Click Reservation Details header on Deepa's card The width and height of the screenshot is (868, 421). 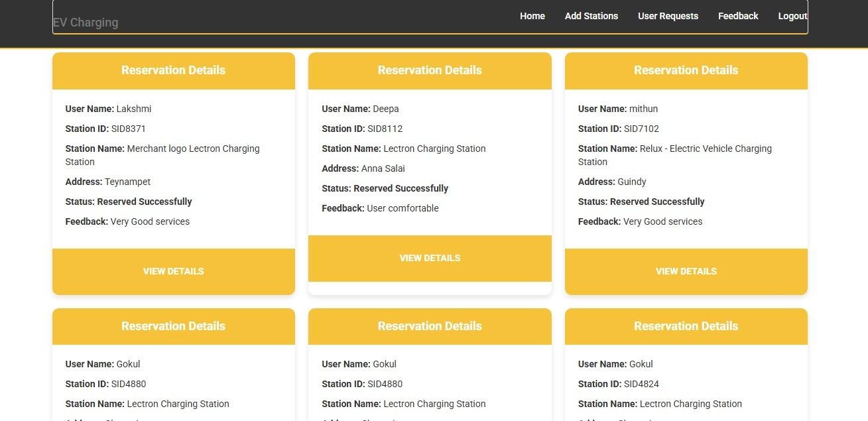pyautogui.click(x=430, y=70)
